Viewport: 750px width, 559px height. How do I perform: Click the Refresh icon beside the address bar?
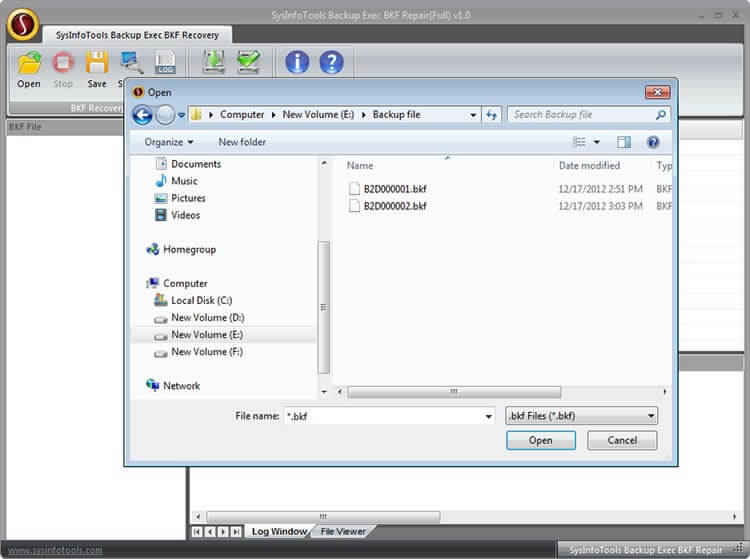[491, 115]
